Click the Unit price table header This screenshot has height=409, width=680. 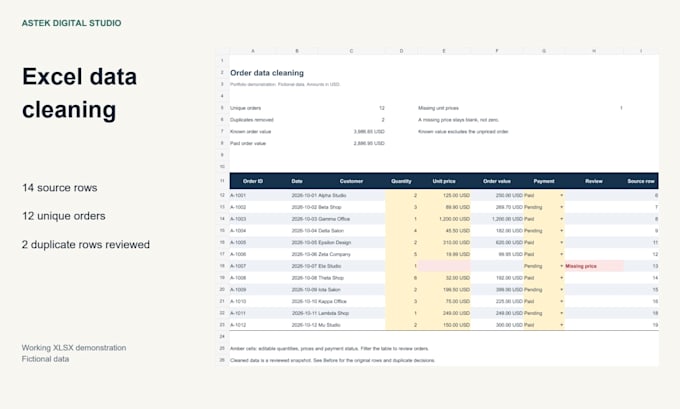444,181
